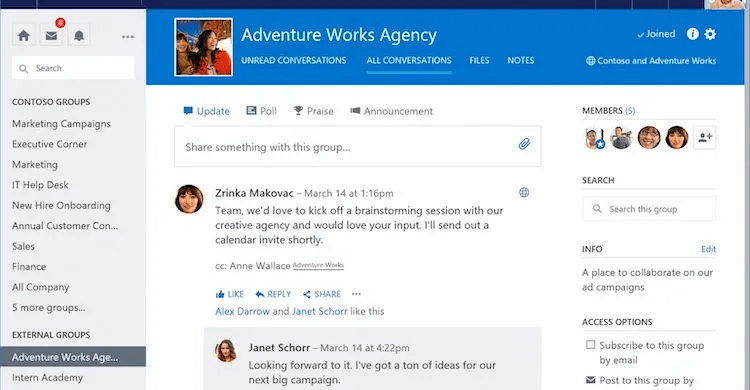Click the mail icon beside Post to this group

591,380
